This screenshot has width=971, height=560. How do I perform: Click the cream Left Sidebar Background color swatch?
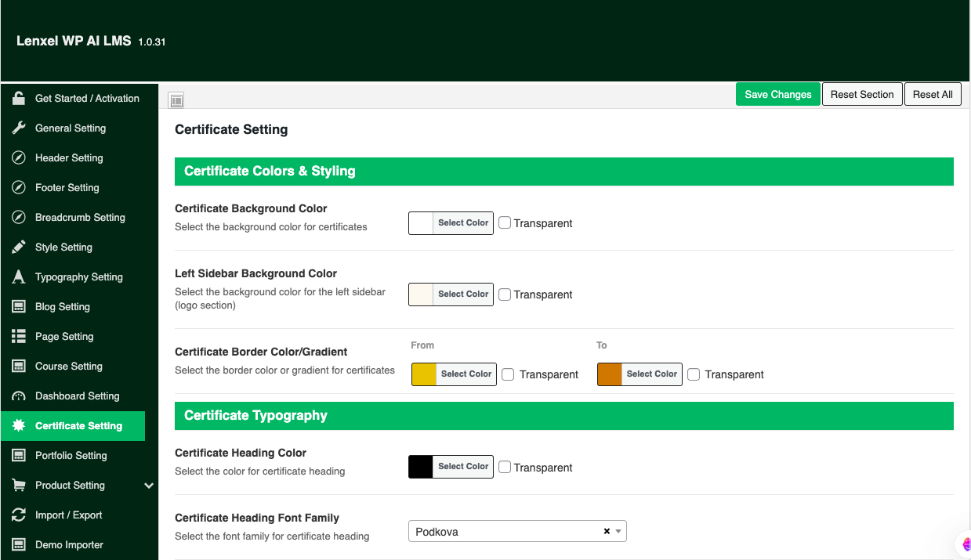[421, 294]
